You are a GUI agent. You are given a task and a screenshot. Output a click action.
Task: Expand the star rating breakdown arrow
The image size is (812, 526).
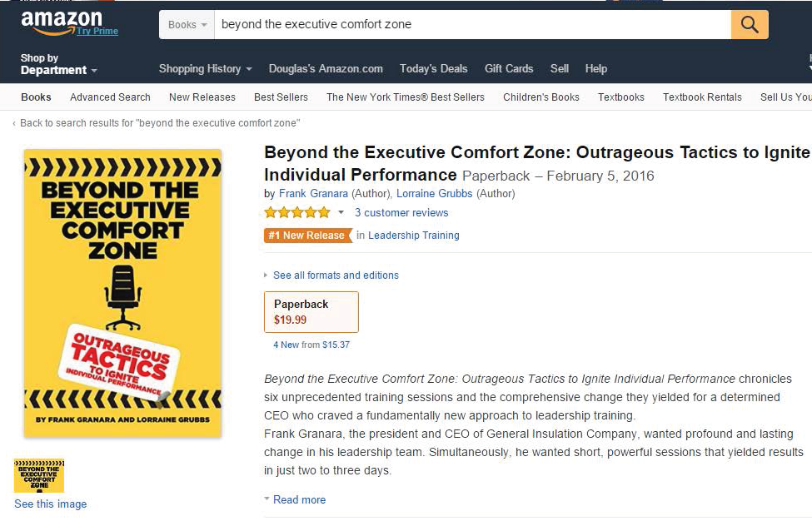(x=341, y=212)
